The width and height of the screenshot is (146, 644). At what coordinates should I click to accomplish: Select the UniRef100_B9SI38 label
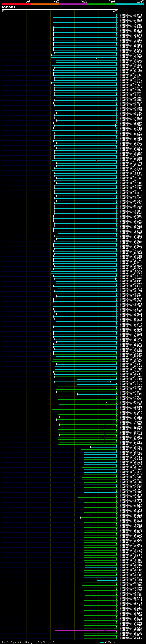click(131, 65)
